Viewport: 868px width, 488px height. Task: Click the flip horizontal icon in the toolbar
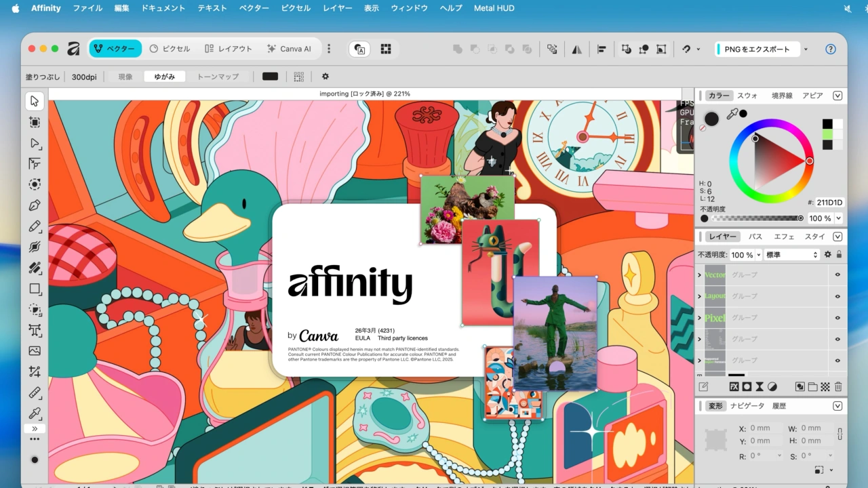point(576,48)
